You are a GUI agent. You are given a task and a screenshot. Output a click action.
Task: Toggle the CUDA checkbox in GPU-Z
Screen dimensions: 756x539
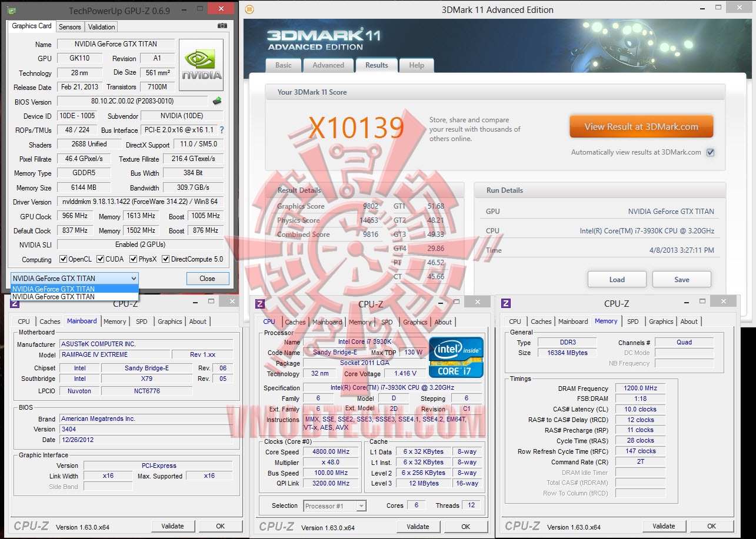tap(101, 259)
